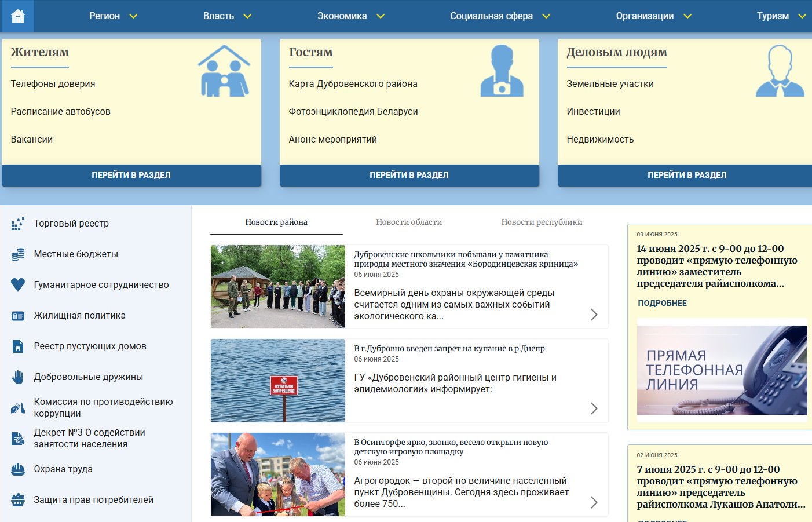812x522 pixels.
Task: Click the icon for Защита прав потребителей
Action: coord(18,500)
